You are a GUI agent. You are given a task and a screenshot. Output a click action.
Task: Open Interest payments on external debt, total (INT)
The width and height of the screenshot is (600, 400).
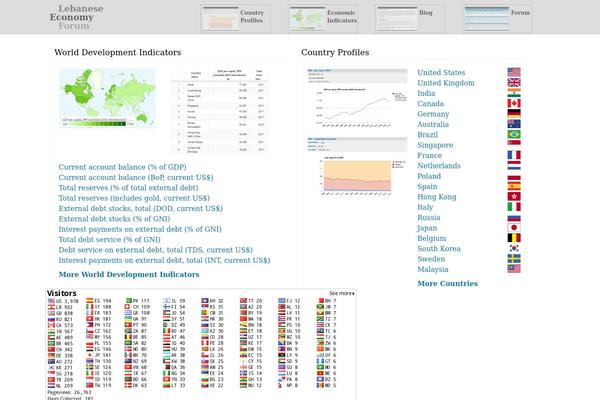click(x=164, y=260)
